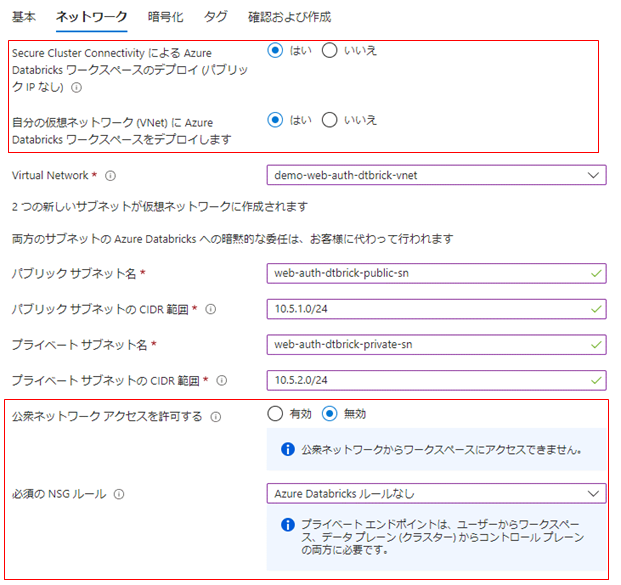
Task: Select the ネットワーク tab
Action: pos(91,17)
